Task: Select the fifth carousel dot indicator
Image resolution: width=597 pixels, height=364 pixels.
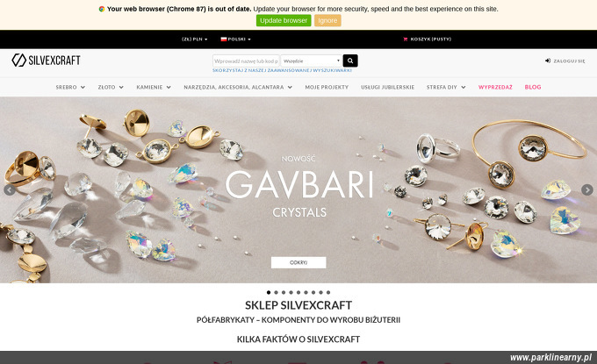Action: pyautogui.click(x=298, y=292)
